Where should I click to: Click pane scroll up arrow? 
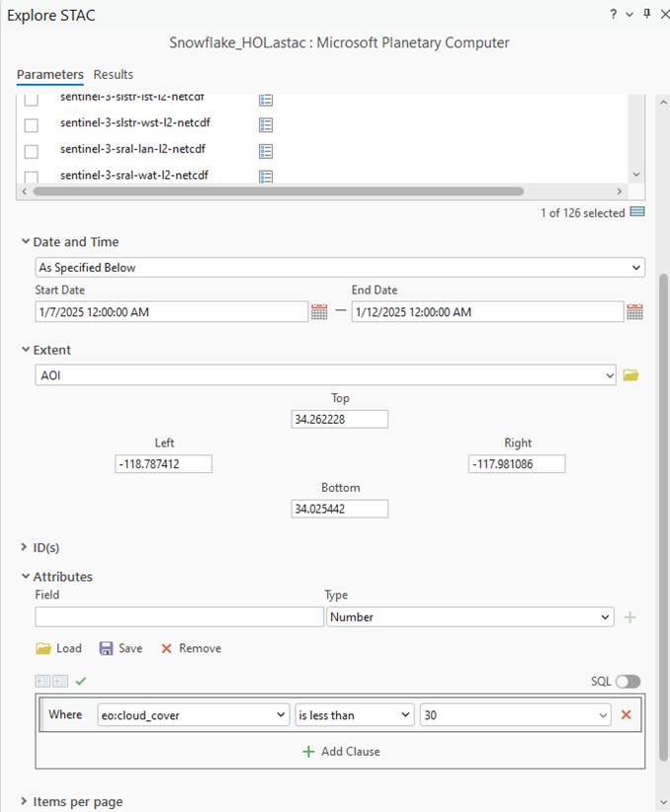tap(663, 103)
